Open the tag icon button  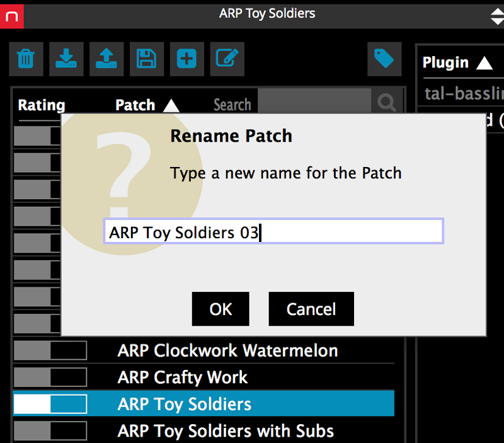pos(384,59)
